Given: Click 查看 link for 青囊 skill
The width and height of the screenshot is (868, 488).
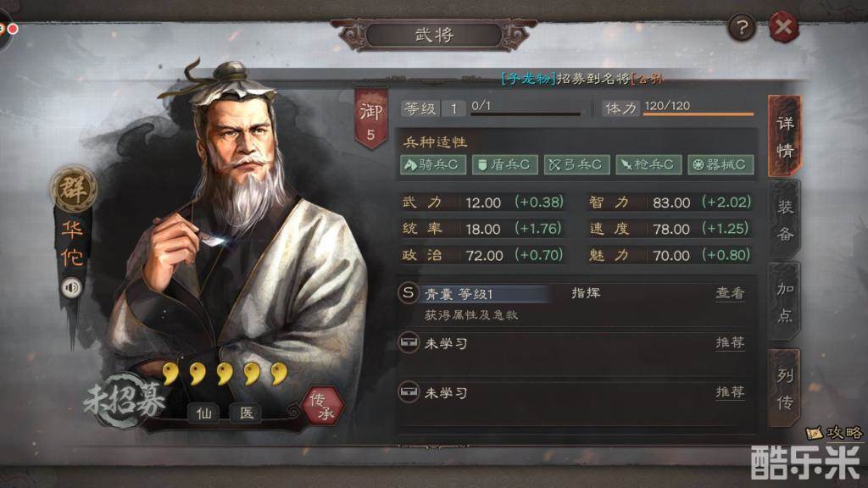Looking at the screenshot, I should 730,292.
